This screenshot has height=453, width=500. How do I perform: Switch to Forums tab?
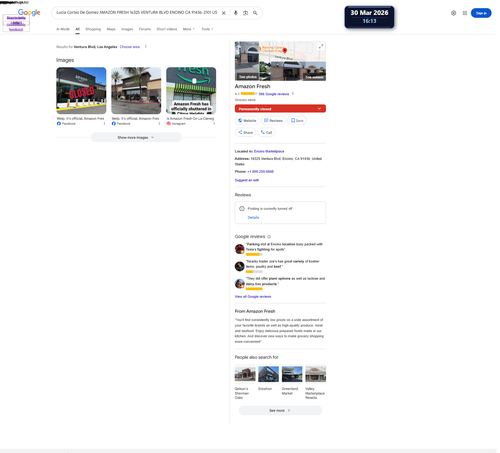point(145,29)
